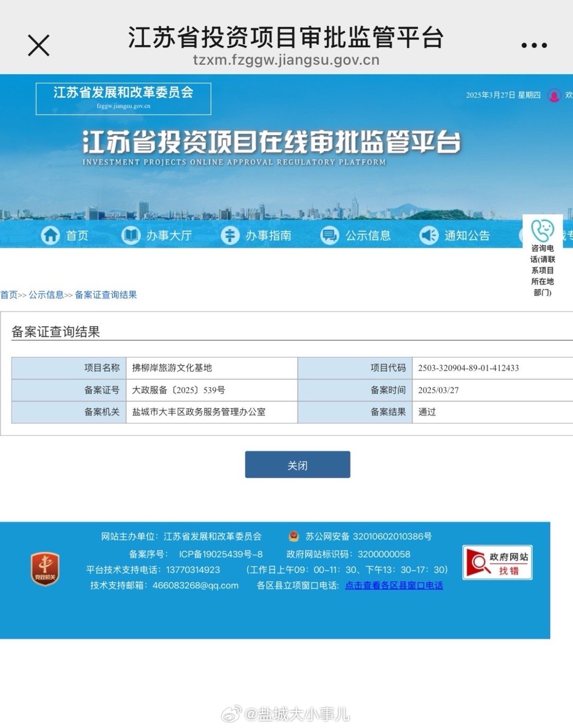Click the signpost icon for 办事指南
The image size is (573, 728).
tap(230, 235)
